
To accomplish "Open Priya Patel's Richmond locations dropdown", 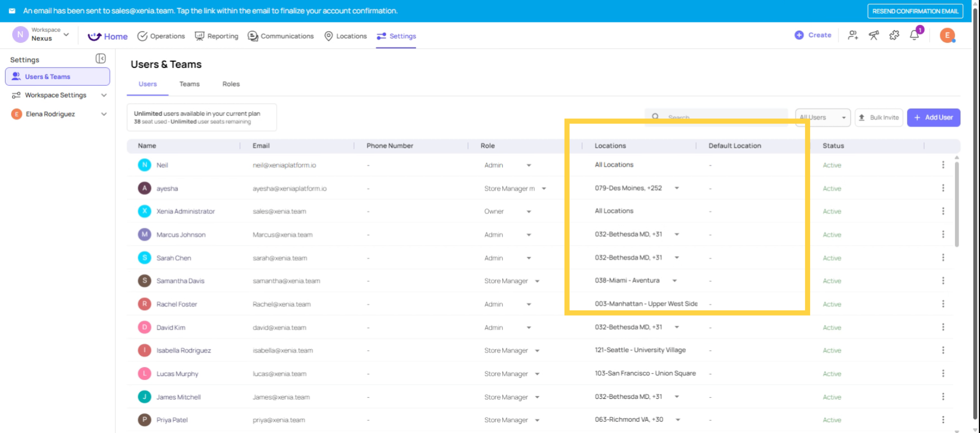I will 678,420.
